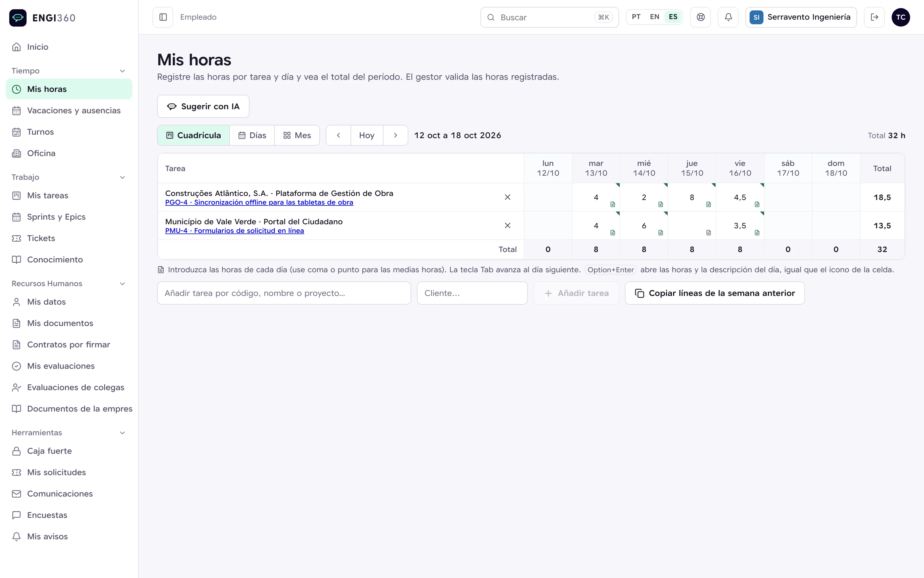
Task: Click the logout icon in header
Action: point(874,17)
